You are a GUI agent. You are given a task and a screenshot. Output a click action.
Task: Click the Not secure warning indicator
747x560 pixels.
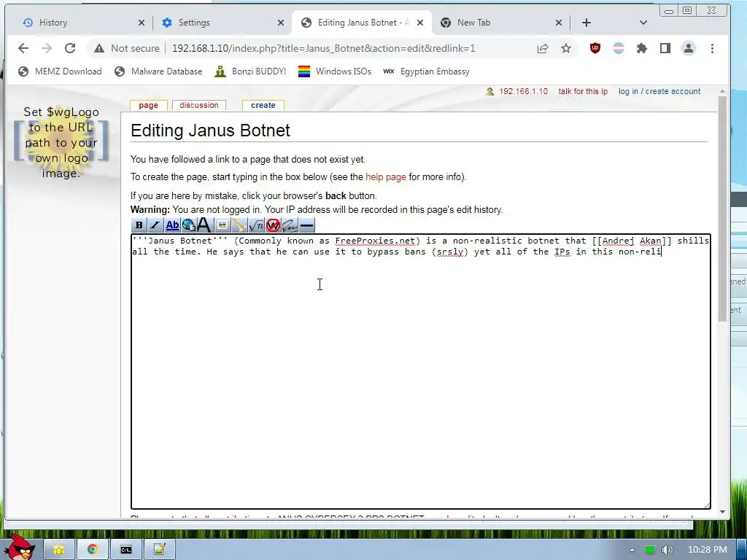127,48
